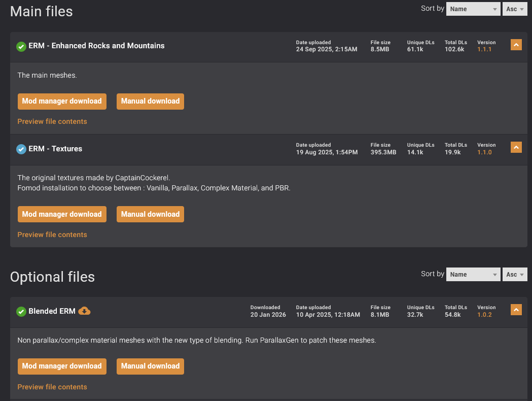Click version 1.0.2 of Blended ERM

tap(484, 315)
